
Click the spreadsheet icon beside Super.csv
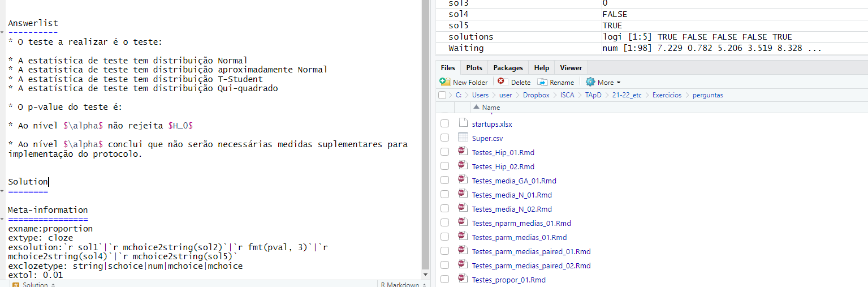click(x=463, y=138)
